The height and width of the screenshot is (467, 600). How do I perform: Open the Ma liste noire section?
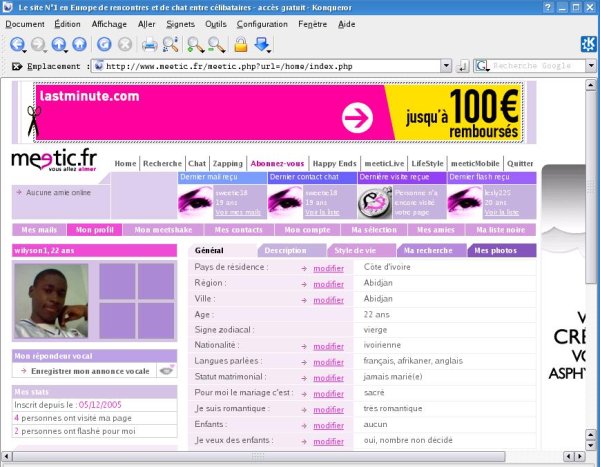click(501, 230)
